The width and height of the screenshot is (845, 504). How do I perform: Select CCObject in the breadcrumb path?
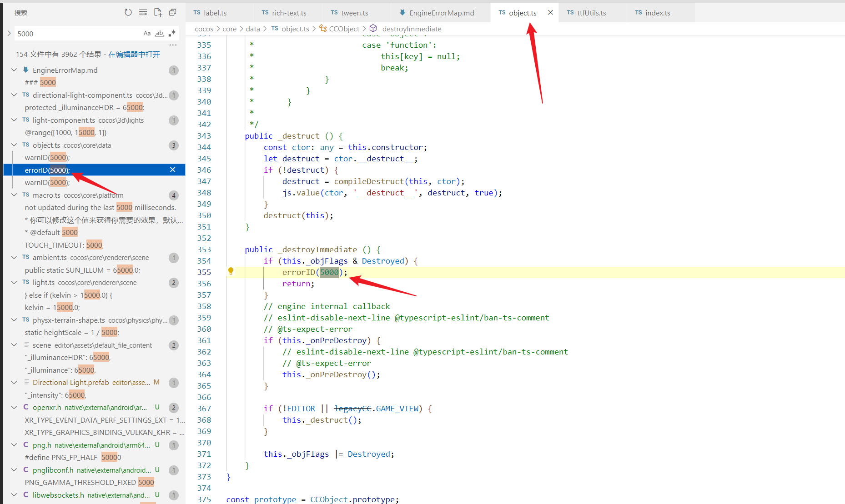pyautogui.click(x=344, y=29)
